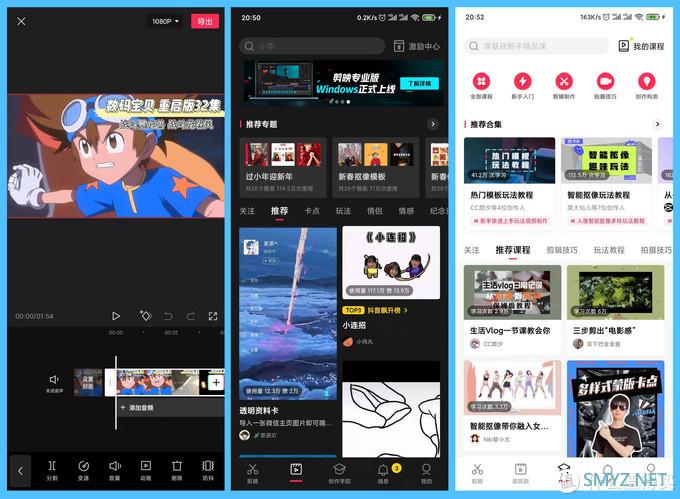
Task: Tap 创作学院 academy icon in dark nav
Action: (x=339, y=473)
